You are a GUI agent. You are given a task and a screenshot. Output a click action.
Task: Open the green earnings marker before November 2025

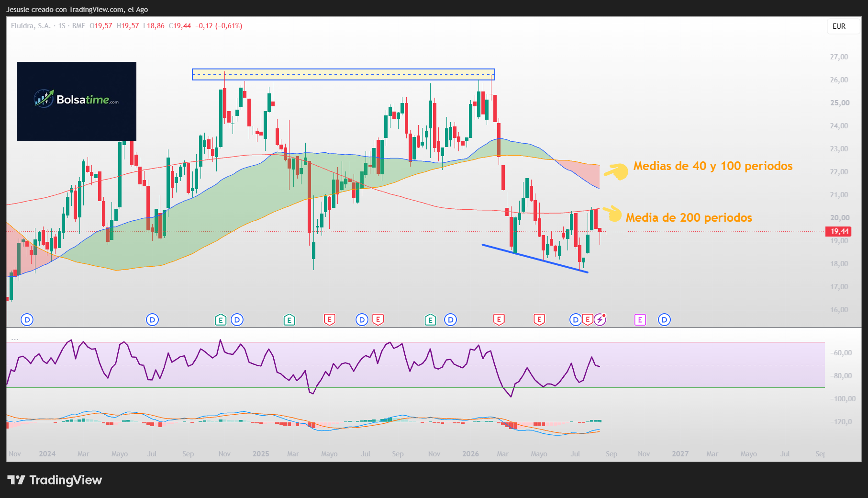(x=430, y=320)
